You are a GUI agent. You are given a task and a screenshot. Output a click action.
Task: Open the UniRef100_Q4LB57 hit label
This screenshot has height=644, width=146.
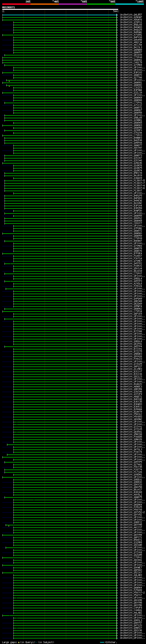pos(131,15)
